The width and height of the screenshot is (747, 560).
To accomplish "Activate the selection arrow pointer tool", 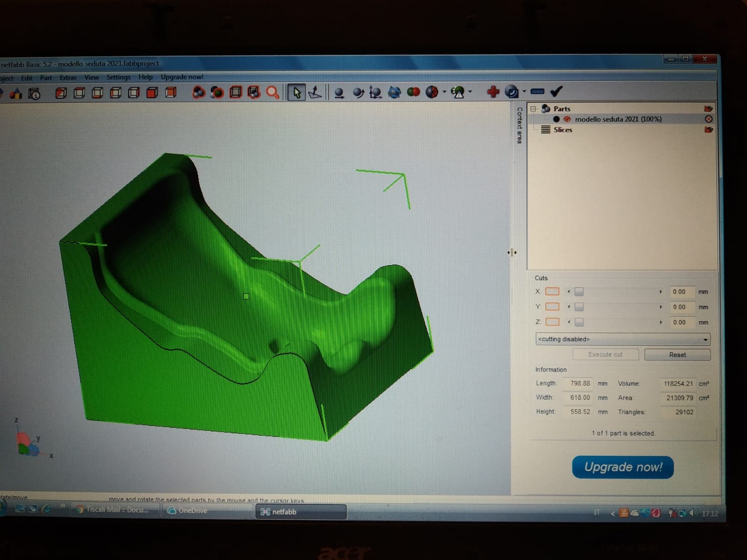I will [296, 92].
